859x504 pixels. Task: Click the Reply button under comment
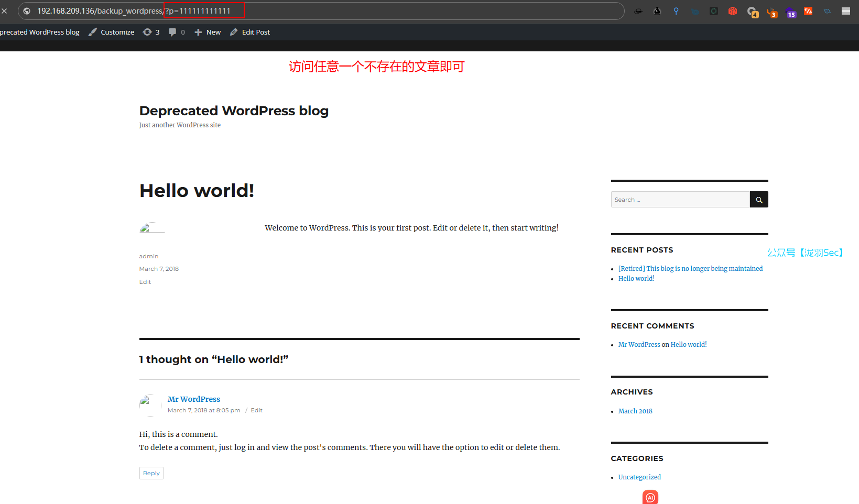point(151,473)
